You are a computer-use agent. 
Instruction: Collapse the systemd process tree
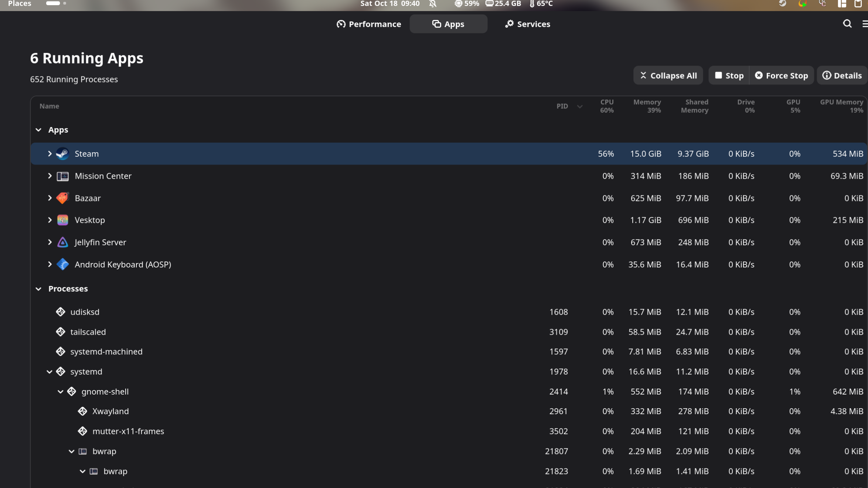[49, 372]
